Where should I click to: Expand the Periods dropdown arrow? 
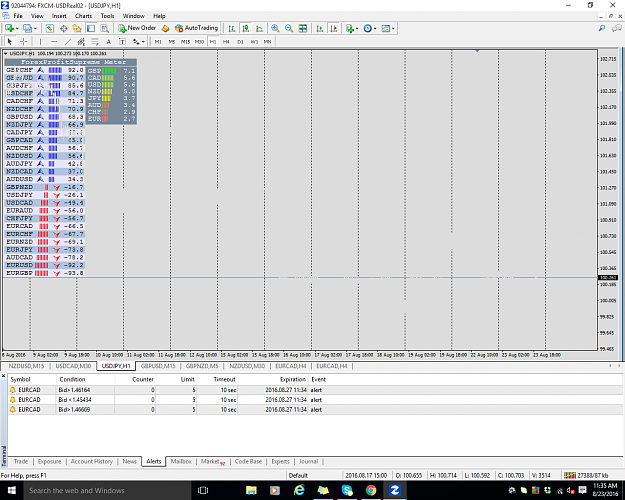[x=375, y=29]
